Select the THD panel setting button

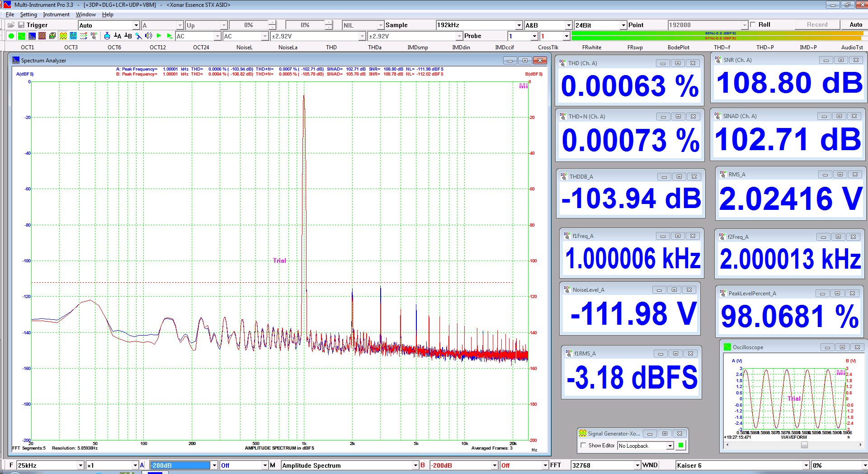pyautogui.click(x=331, y=47)
